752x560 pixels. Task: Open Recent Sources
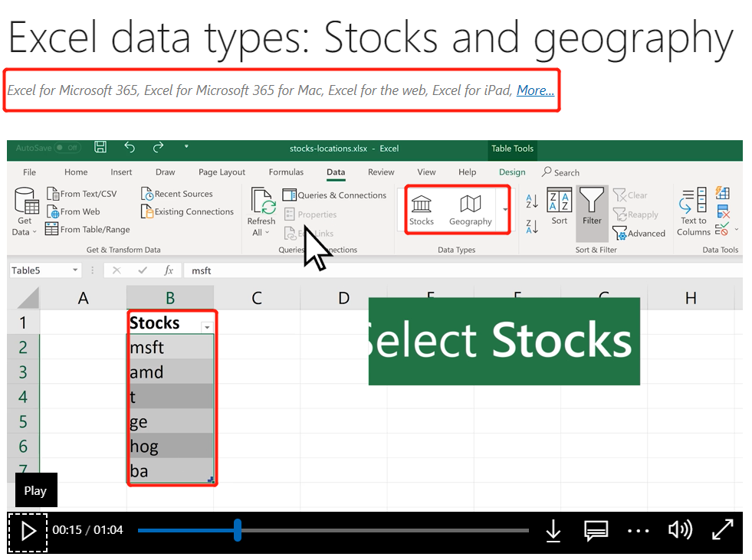pyautogui.click(x=177, y=194)
